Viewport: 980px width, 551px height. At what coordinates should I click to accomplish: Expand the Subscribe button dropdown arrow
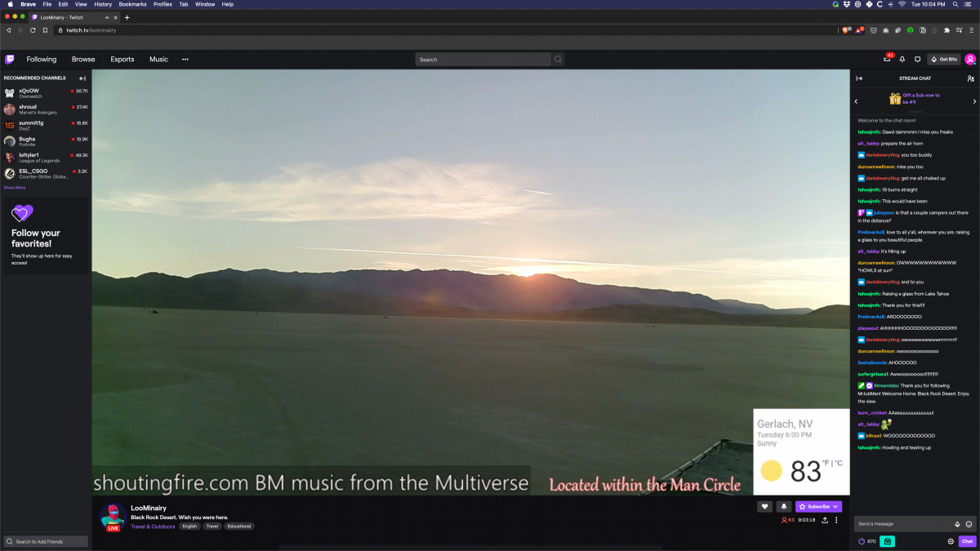coord(835,506)
